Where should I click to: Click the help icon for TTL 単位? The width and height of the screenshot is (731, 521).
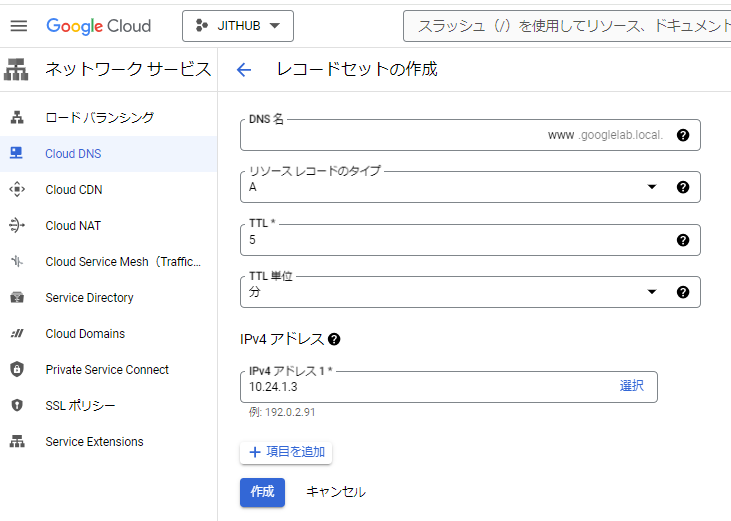[x=683, y=292]
